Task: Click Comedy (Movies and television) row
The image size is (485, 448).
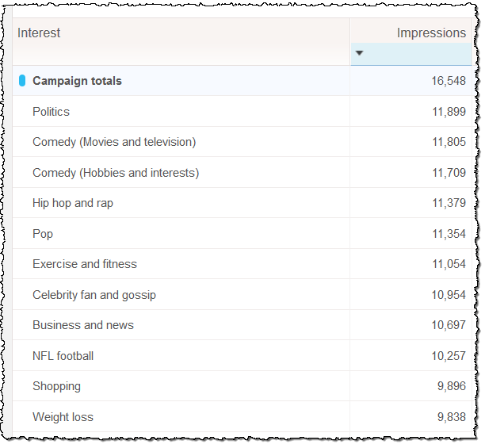Action: 113,142
